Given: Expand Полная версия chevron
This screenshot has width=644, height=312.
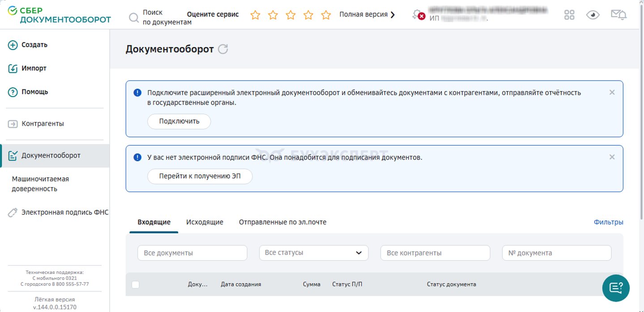Looking at the screenshot, I should tap(392, 15).
